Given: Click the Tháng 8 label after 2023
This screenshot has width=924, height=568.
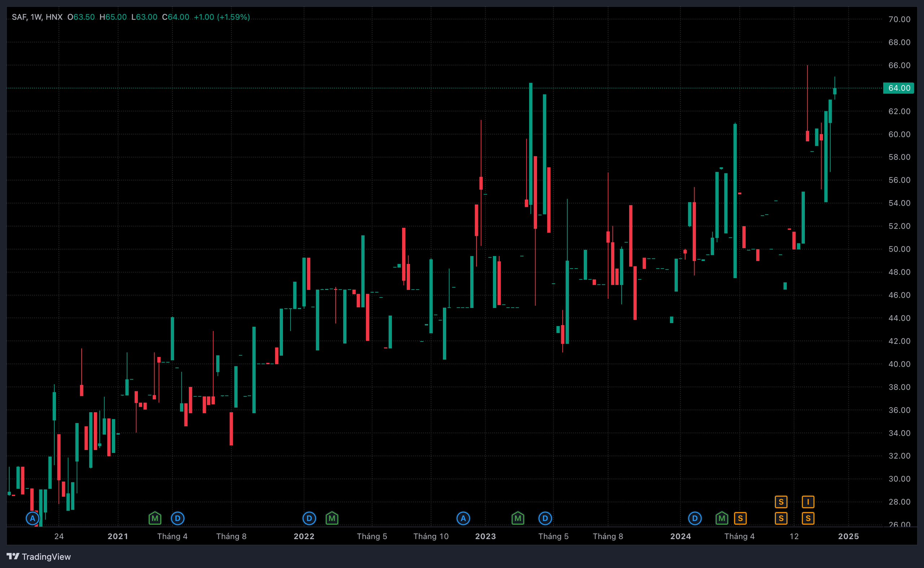Looking at the screenshot, I should tap(608, 536).
